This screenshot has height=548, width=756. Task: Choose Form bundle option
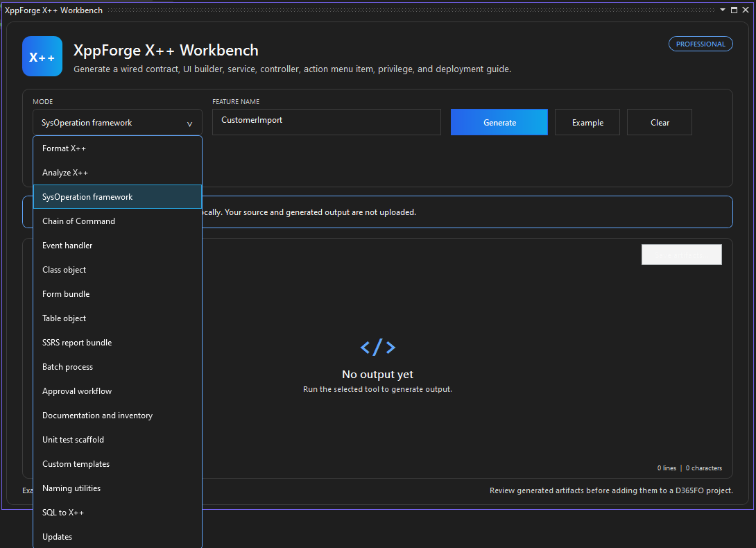pyautogui.click(x=117, y=294)
